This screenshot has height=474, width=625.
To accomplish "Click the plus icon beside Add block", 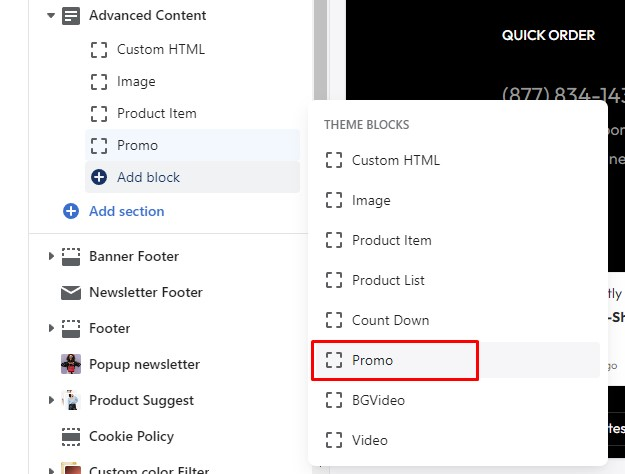I will click(x=99, y=177).
